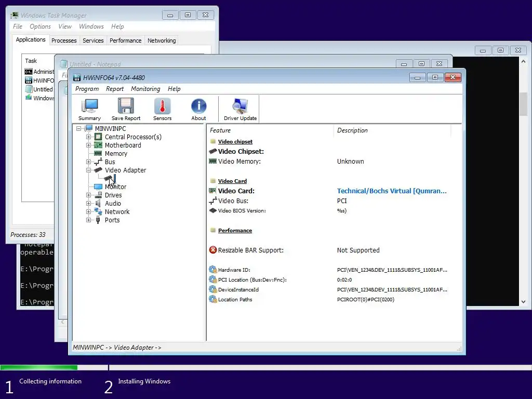
Task: Click the Windows setup progress bar
Action: click(x=266, y=367)
